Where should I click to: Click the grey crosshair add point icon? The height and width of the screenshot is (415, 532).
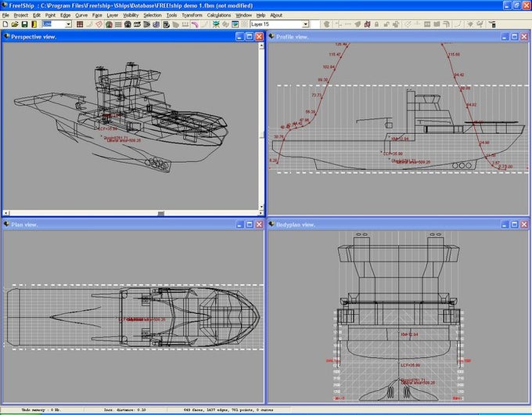(x=339, y=24)
